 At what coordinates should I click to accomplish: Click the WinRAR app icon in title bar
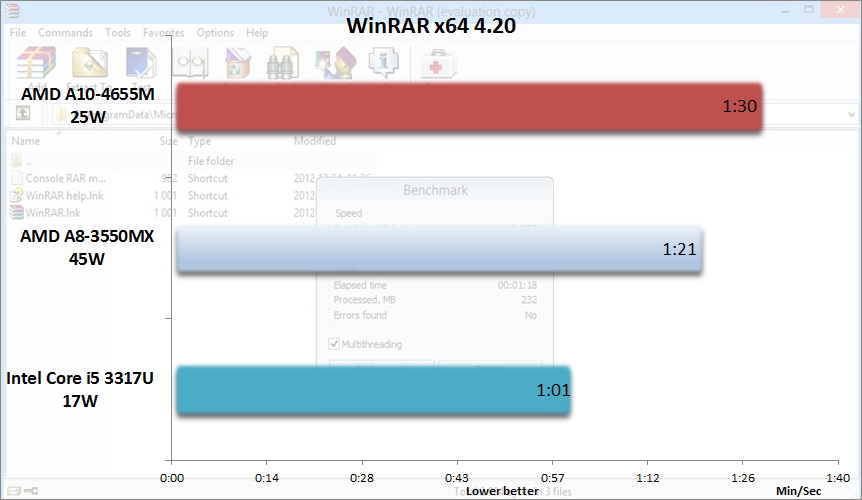coord(12,10)
